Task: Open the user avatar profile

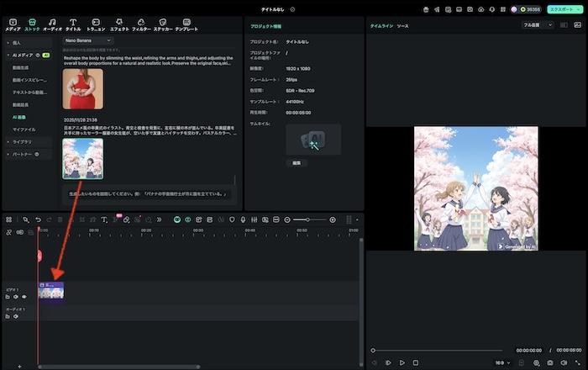Action: 514,9
